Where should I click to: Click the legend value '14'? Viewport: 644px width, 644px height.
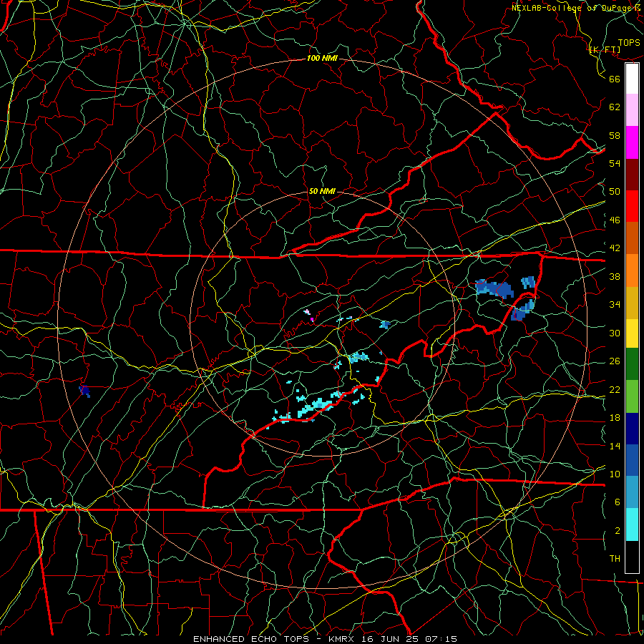click(x=615, y=446)
